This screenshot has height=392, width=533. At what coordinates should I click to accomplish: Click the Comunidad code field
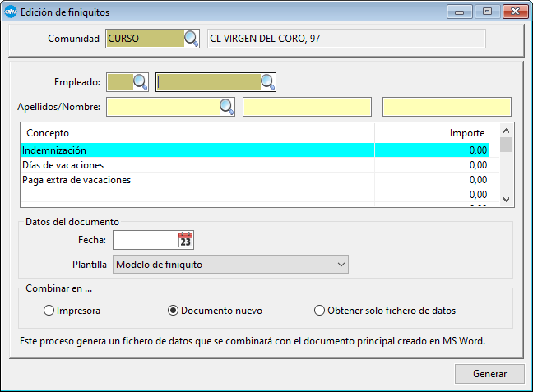point(145,39)
